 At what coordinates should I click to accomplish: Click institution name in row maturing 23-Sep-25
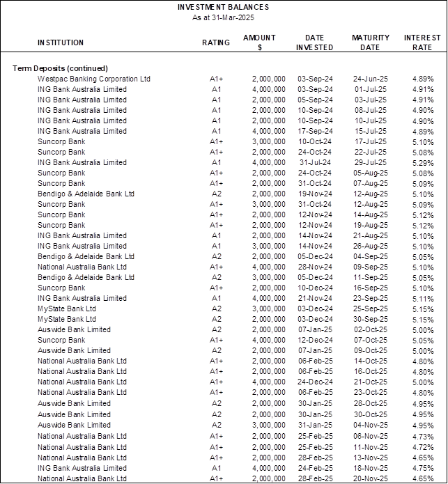82,299
